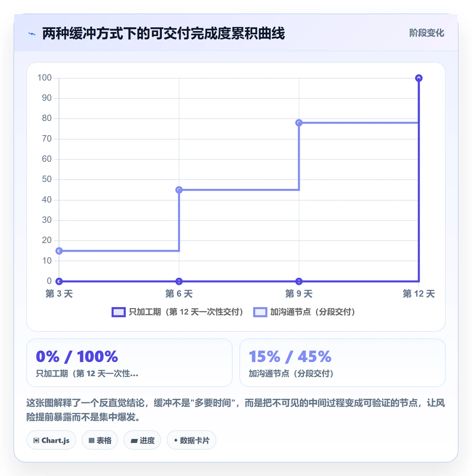Click the 45 data point at 第 6 天
This screenshot has height=476, width=472.
pyautogui.click(x=179, y=190)
